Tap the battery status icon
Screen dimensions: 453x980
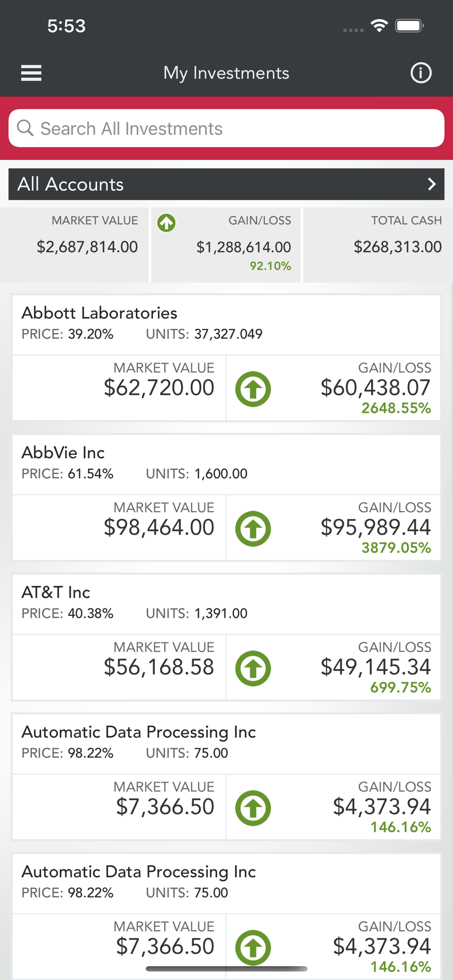[x=409, y=25]
